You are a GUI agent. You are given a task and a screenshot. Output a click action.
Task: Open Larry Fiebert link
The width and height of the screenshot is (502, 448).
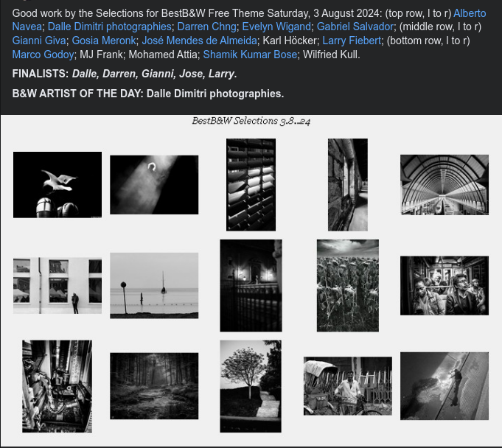pos(352,41)
